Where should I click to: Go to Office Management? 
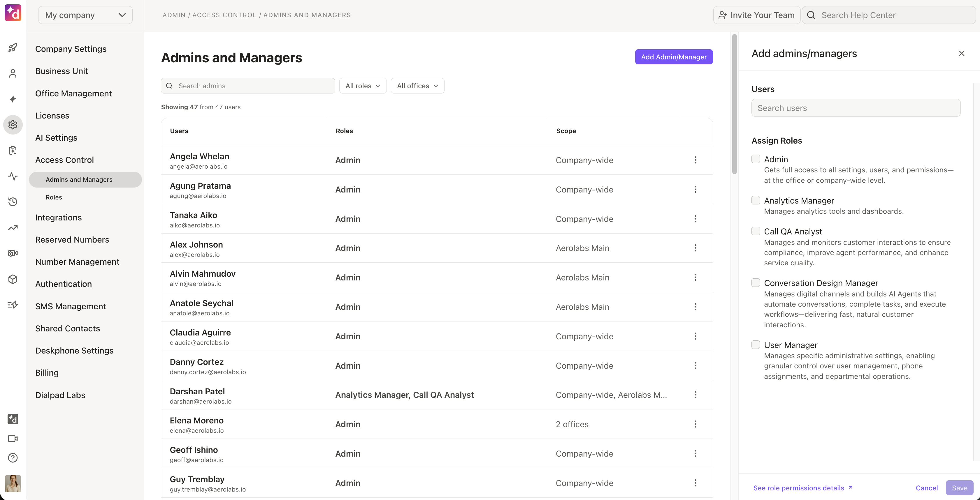[73, 93]
